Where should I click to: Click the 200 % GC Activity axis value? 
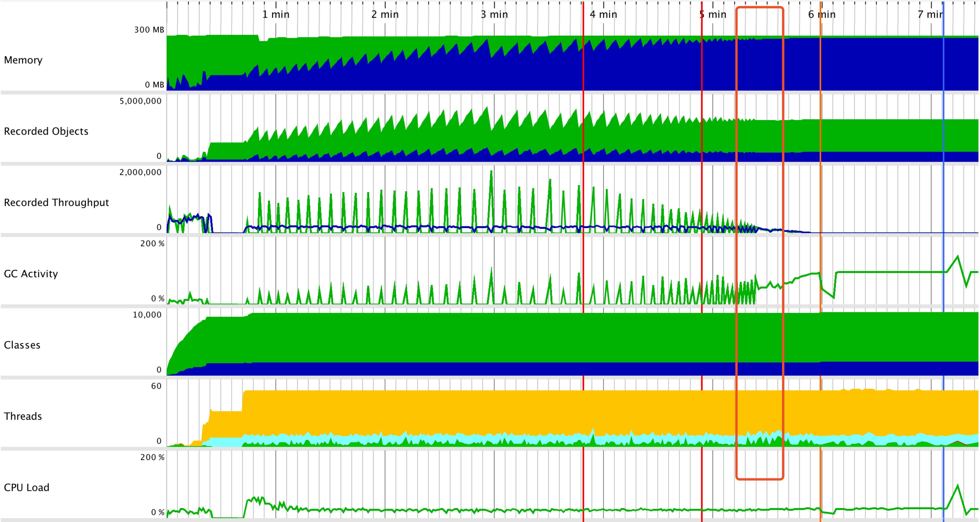[152, 243]
